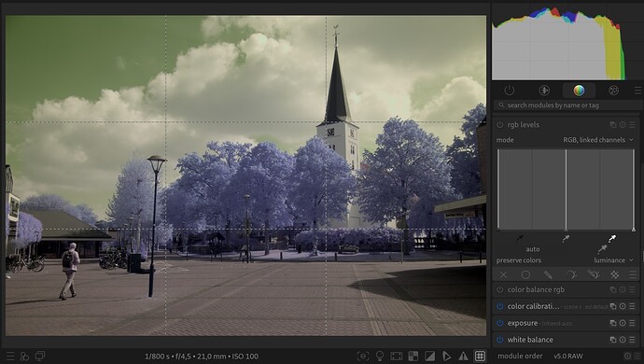Collapse the rgb levels module header
The image size is (644, 364).
[x=524, y=125]
